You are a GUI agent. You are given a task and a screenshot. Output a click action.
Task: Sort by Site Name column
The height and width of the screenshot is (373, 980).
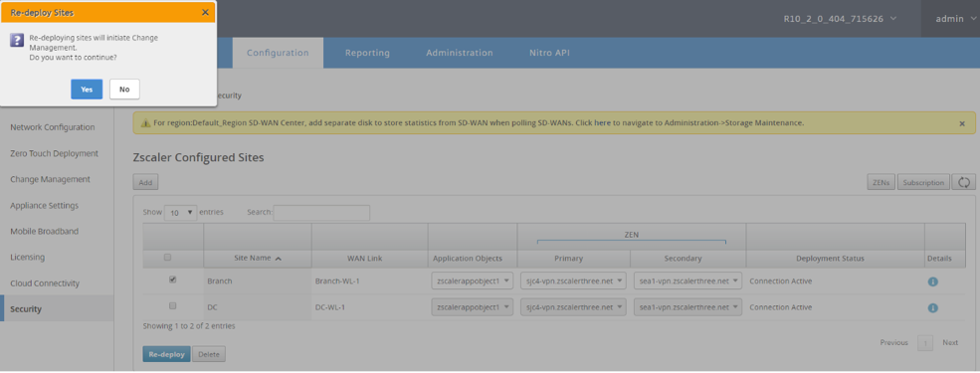pyautogui.click(x=258, y=258)
